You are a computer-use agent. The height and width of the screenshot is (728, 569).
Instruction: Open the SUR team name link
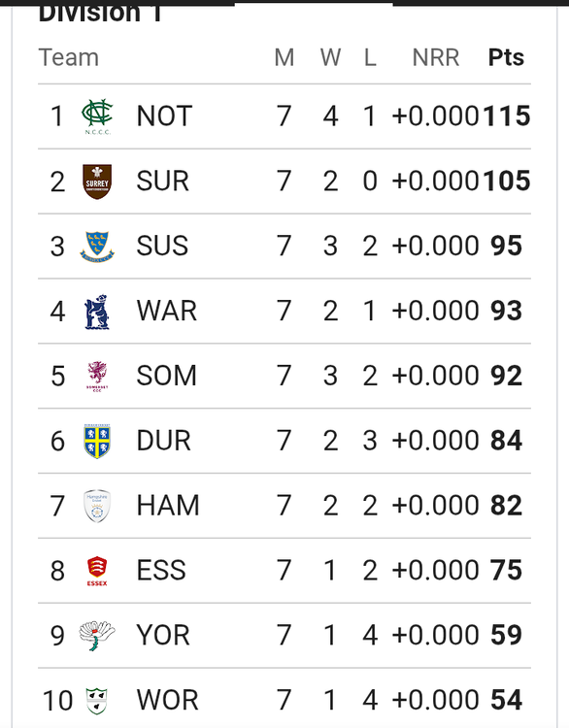pyautogui.click(x=162, y=182)
